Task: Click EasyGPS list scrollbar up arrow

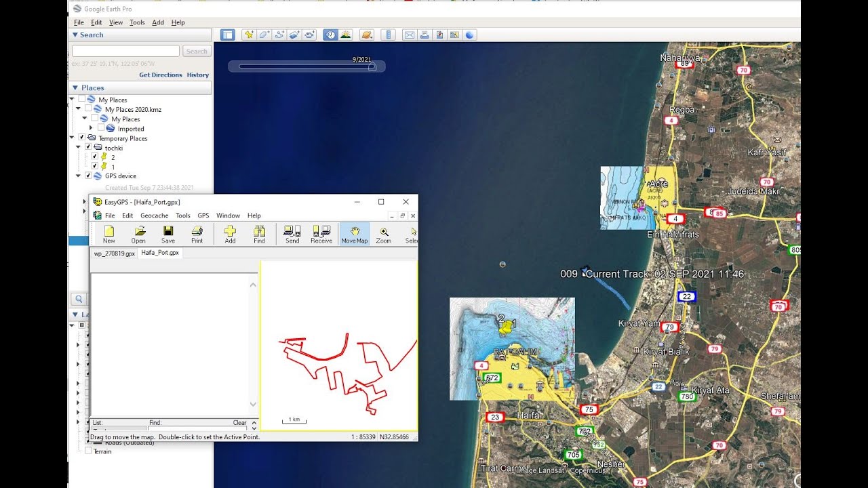Action: point(254,285)
